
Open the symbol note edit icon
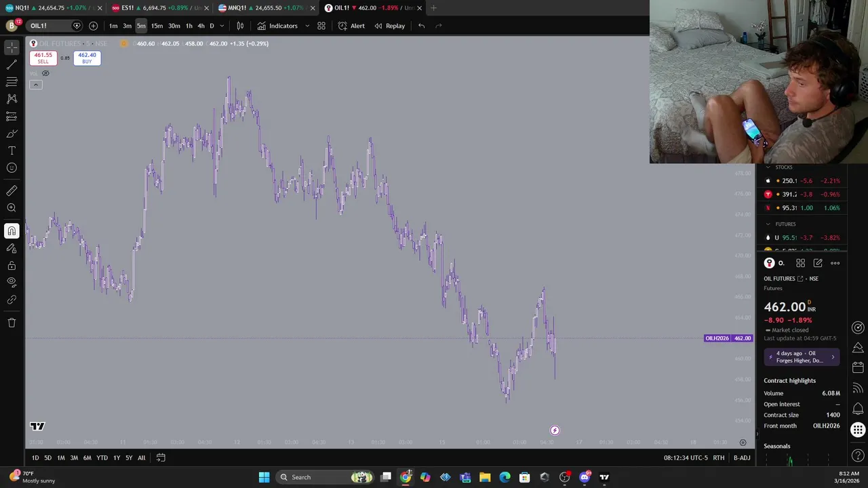click(x=818, y=263)
